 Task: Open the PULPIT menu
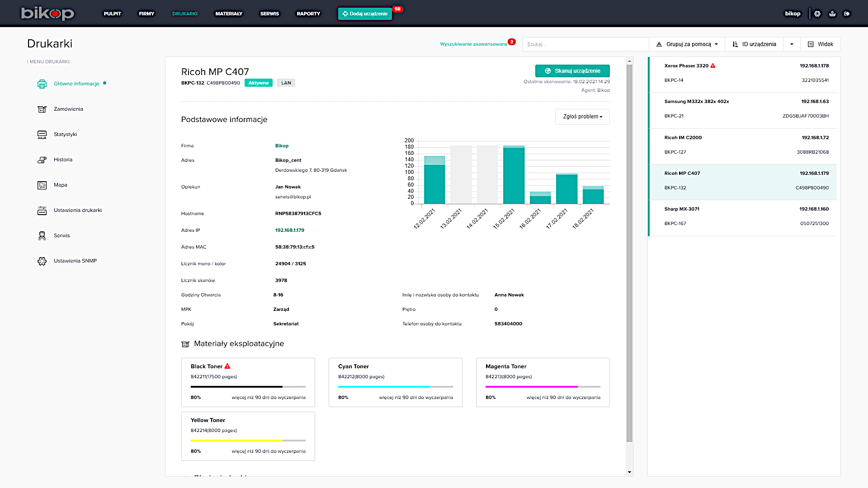point(112,14)
